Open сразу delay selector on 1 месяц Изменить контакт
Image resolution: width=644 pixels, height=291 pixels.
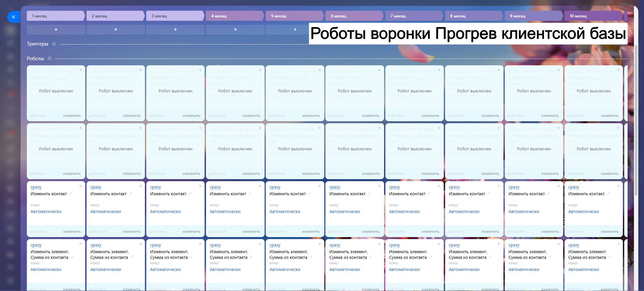[x=36, y=187]
